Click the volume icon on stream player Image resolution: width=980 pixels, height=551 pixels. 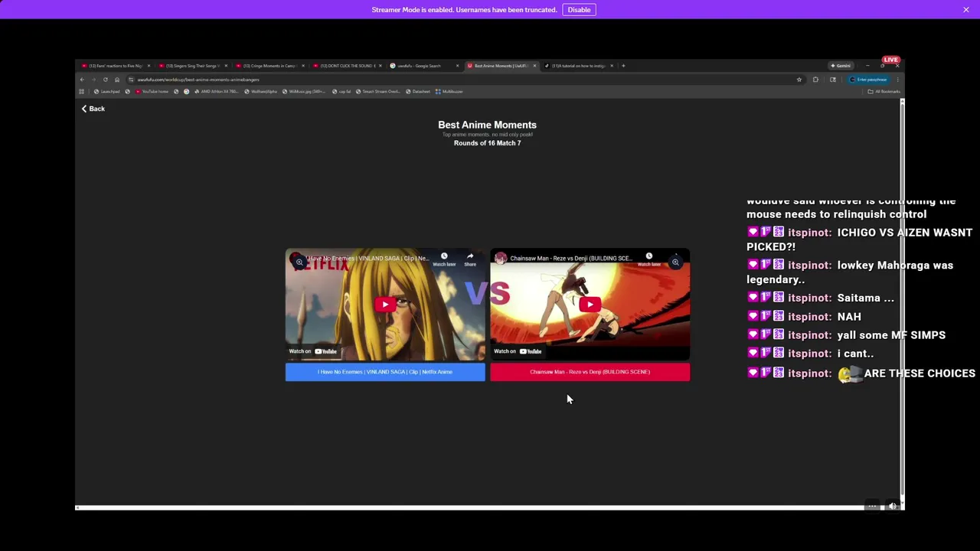(892, 506)
